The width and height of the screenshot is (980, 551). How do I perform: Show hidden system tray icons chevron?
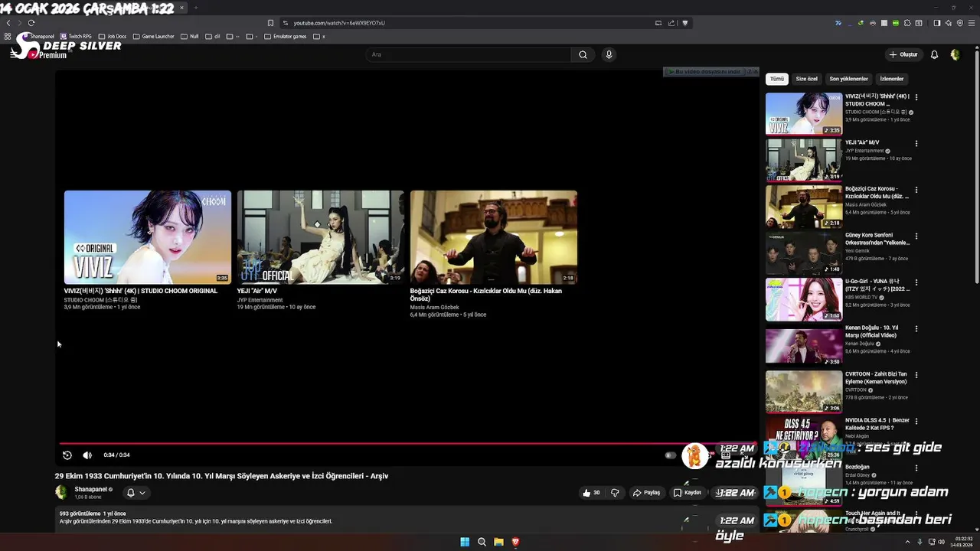click(906, 542)
